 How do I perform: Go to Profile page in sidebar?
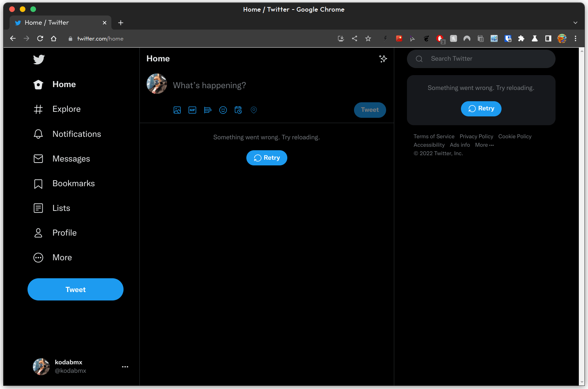(55, 233)
